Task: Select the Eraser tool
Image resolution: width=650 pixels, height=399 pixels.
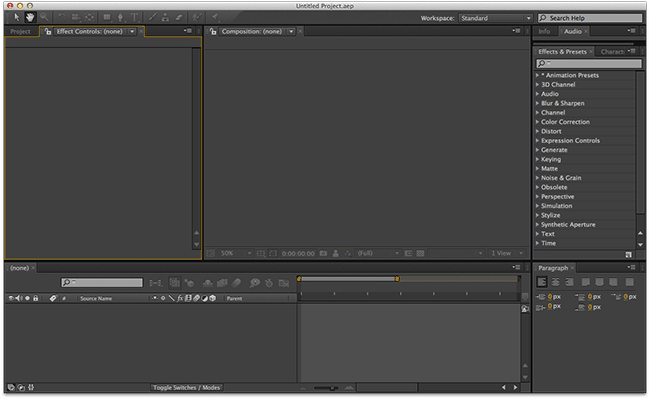Action: [179, 17]
